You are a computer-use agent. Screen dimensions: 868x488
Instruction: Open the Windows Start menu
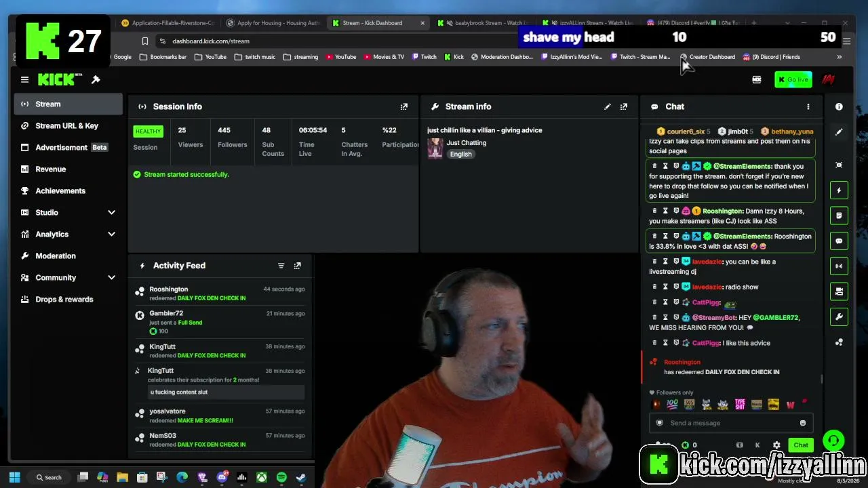pyautogui.click(x=15, y=477)
